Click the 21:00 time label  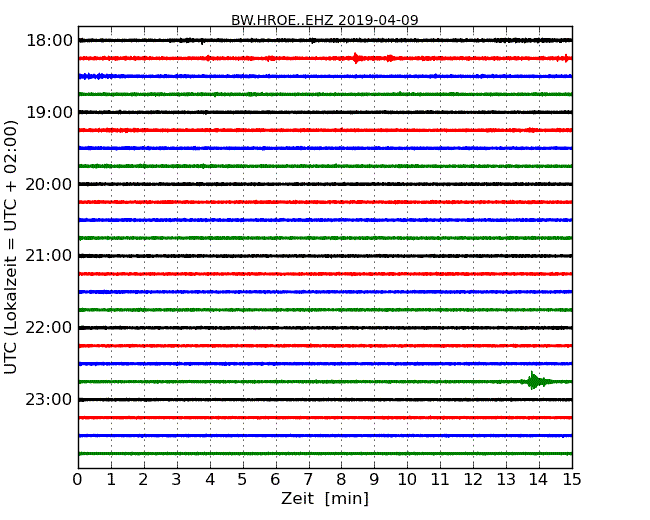[x=49, y=256]
